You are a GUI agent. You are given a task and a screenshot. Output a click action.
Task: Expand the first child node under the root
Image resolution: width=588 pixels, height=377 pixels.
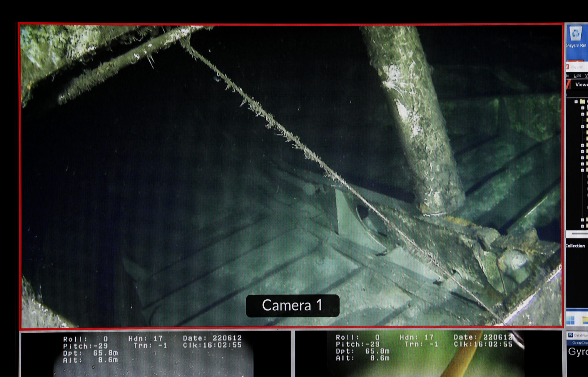tap(583, 108)
